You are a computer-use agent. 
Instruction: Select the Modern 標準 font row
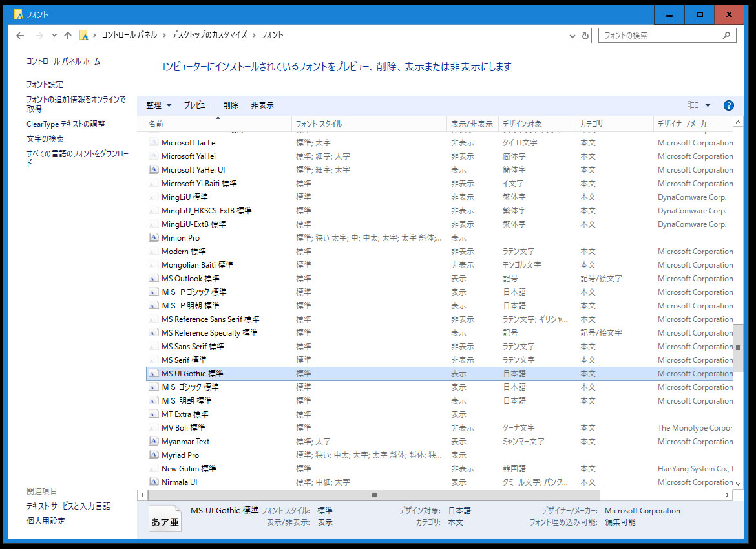coord(439,252)
